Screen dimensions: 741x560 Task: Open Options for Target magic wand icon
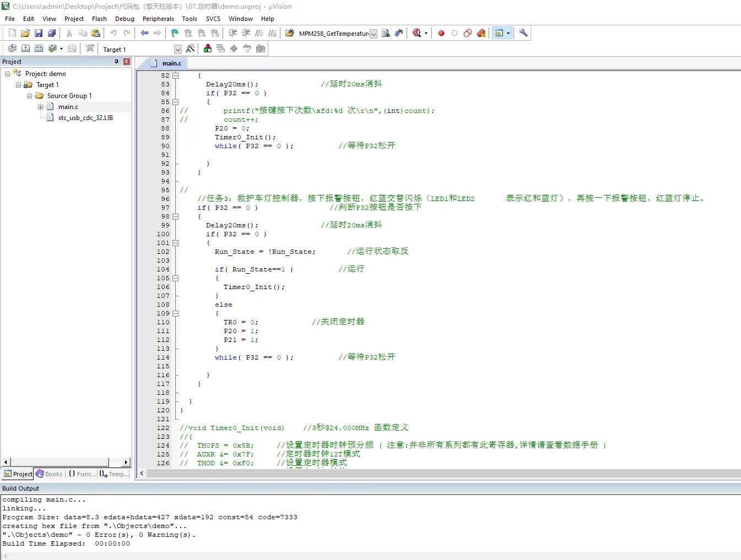pyautogui.click(x=190, y=48)
